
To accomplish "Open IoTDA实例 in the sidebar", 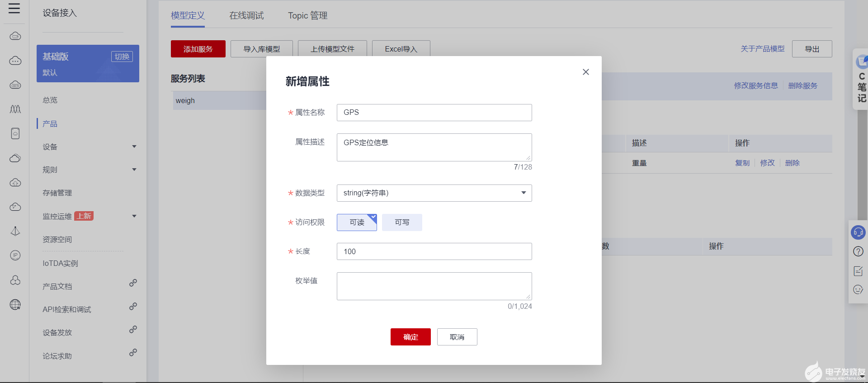I will pos(61,264).
